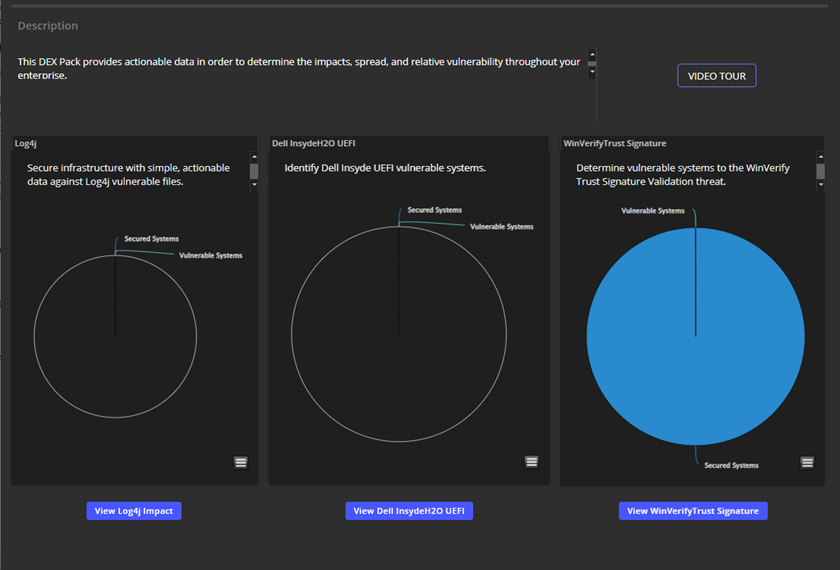Click the WinVerifyTrust panel scrollbar thumb

(820, 171)
